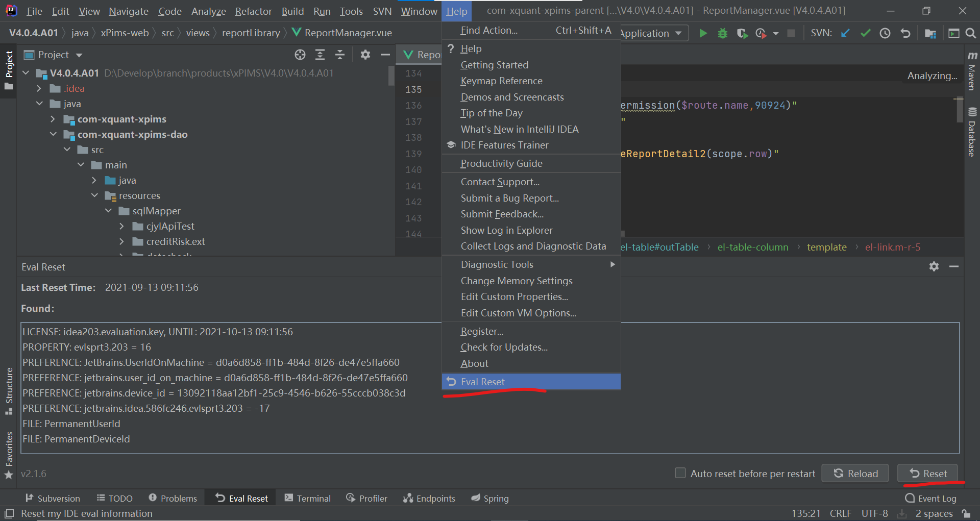Click the reportLibrary breadcrumb
This screenshot has width=980, height=521.
[251, 33]
